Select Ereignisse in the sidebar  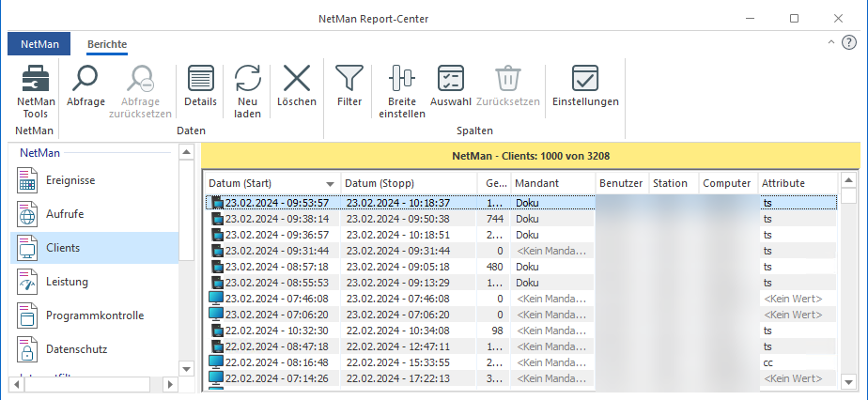[x=94, y=180]
